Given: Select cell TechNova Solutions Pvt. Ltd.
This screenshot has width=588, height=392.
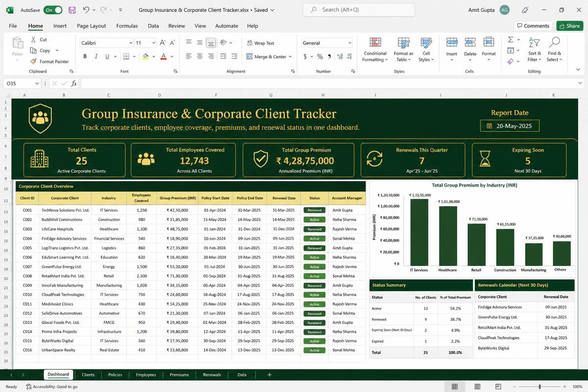Looking at the screenshot, I should 65,210.
